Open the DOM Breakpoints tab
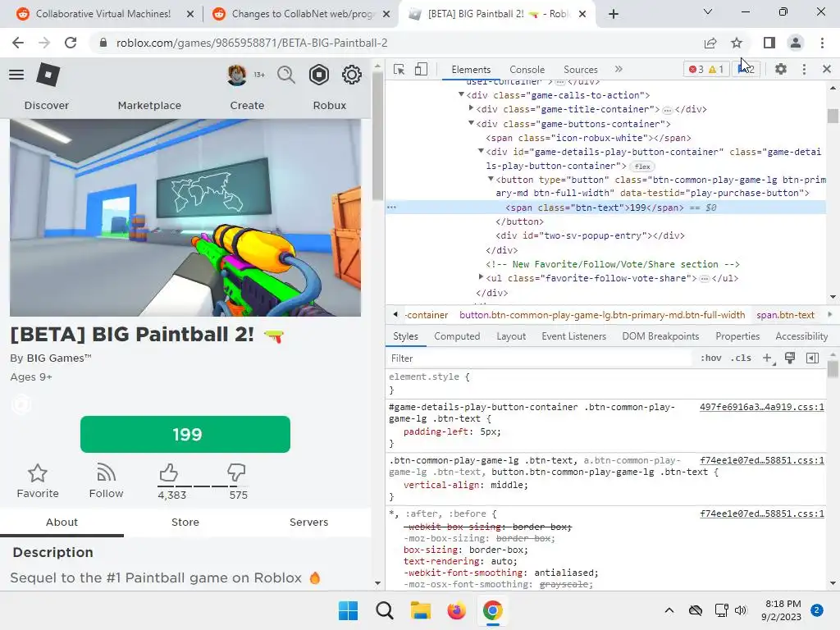This screenshot has width=840, height=630. tap(660, 336)
